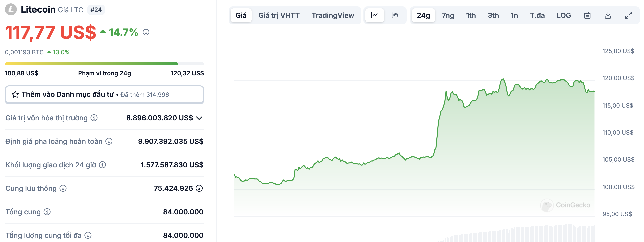Open the calendar date range picker
Image resolution: width=644 pixels, height=242 pixels.
tap(587, 15)
